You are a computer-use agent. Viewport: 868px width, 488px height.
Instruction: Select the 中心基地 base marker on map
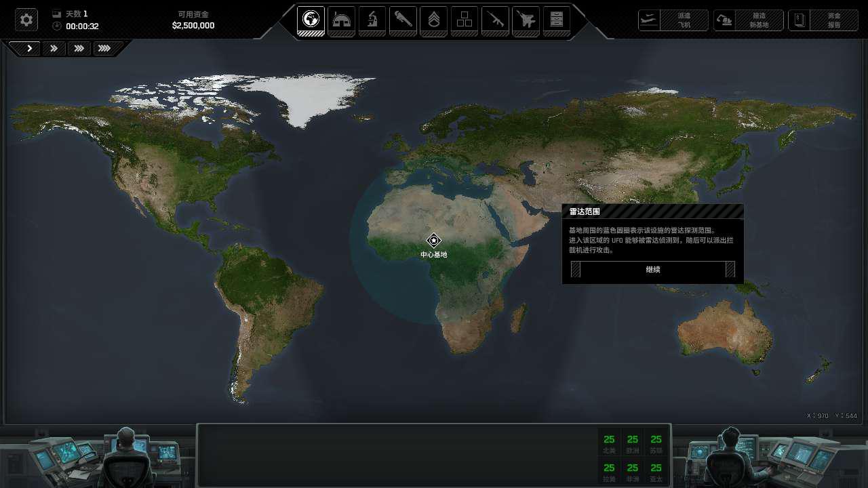coord(433,241)
